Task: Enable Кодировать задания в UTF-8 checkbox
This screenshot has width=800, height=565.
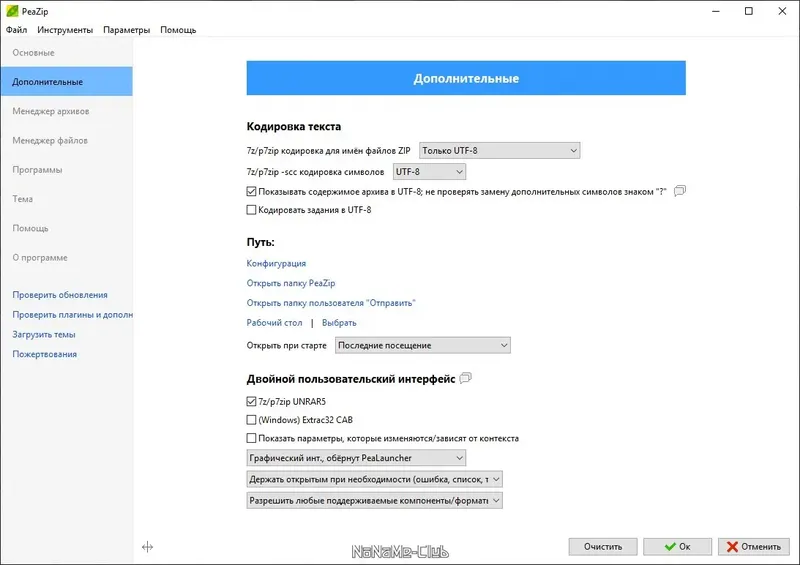Action: click(251, 210)
